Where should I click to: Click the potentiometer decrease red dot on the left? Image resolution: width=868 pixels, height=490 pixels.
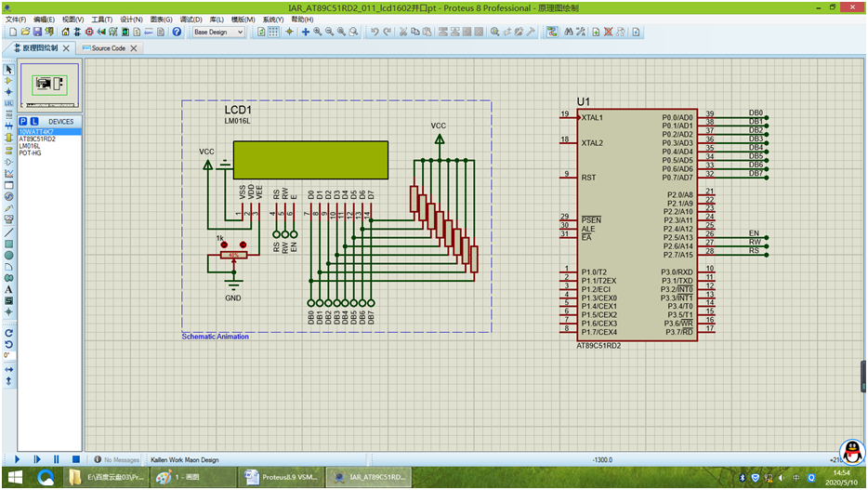(224, 245)
